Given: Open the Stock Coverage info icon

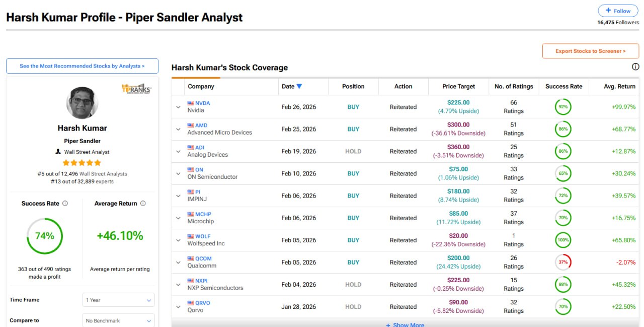Looking at the screenshot, I should [635, 67].
